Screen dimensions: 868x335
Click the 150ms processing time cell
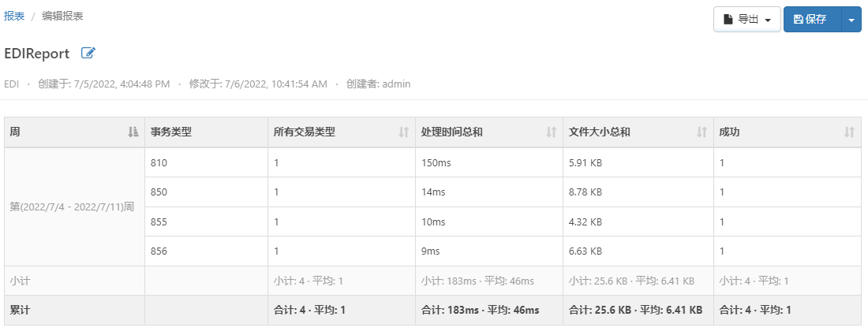click(x=436, y=163)
